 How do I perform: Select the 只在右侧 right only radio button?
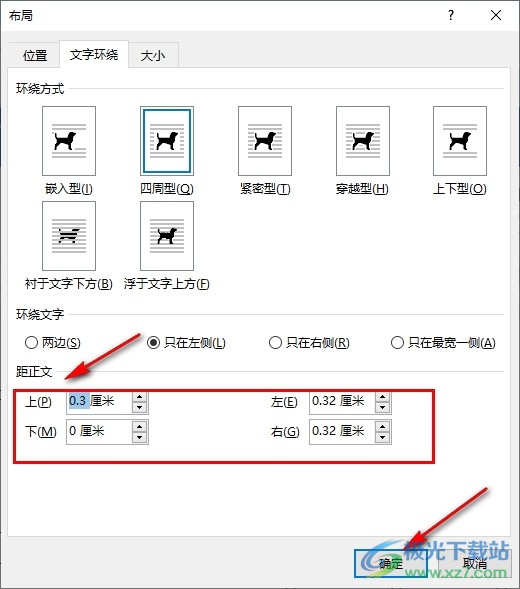click(275, 343)
